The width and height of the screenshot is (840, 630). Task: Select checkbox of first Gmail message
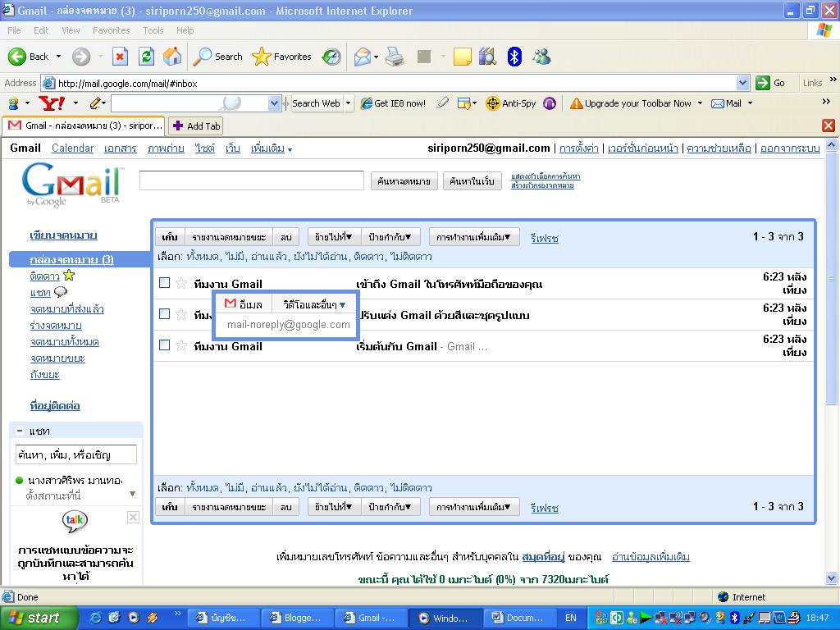pyautogui.click(x=164, y=282)
